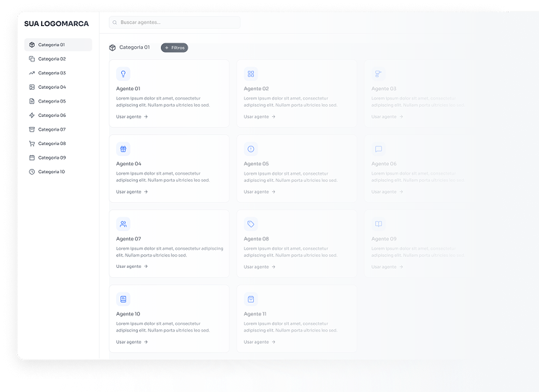Click the alert circle icon on Agente 05
This screenshot has width=539, height=392.
[x=251, y=149]
